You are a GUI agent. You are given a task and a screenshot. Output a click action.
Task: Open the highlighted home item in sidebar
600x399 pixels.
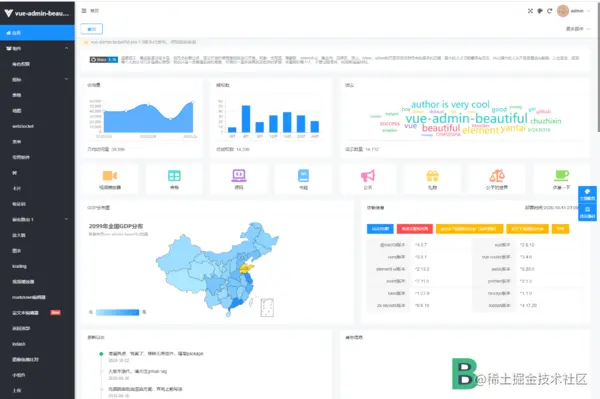[37, 33]
